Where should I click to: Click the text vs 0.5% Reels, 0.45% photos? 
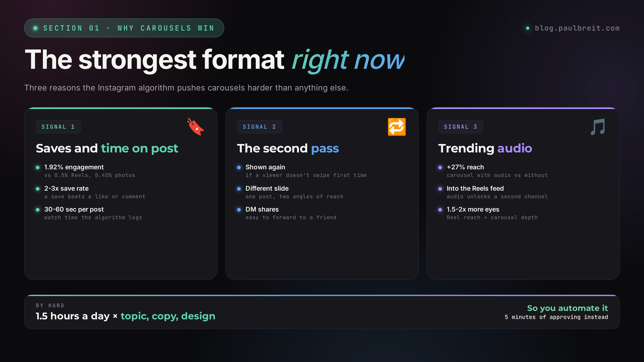pyautogui.click(x=90, y=175)
